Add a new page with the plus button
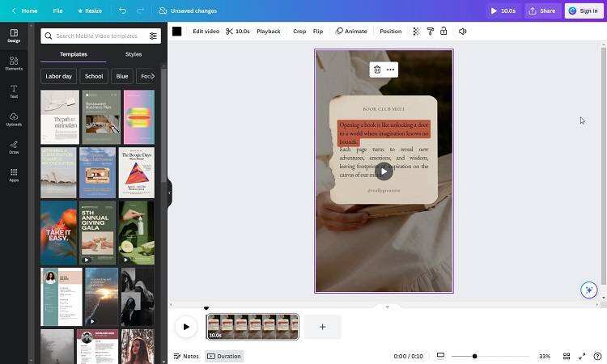The height and width of the screenshot is (364, 607). [x=322, y=327]
